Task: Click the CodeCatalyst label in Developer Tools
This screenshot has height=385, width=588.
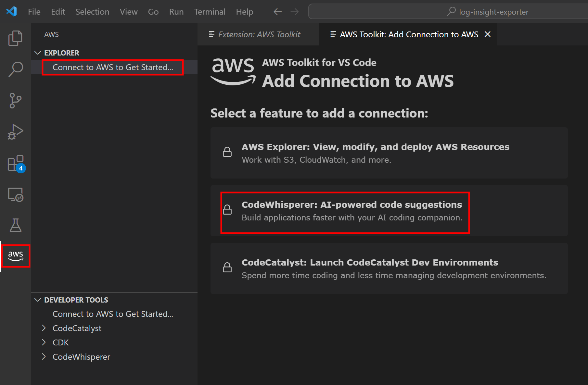Action: pos(77,328)
